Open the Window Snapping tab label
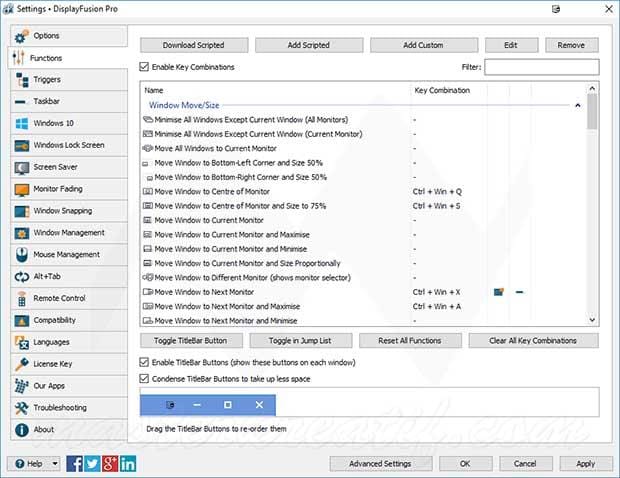This screenshot has height=478, width=620. (x=62, y=211)
